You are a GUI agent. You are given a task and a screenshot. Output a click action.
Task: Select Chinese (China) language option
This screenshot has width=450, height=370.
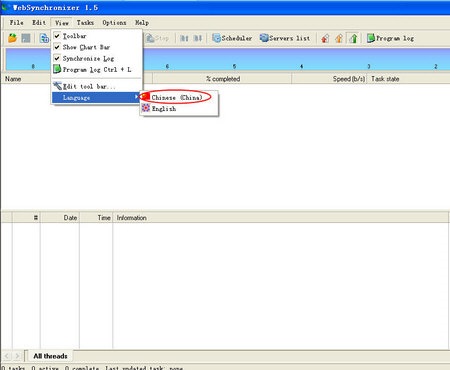coord(179,97)
